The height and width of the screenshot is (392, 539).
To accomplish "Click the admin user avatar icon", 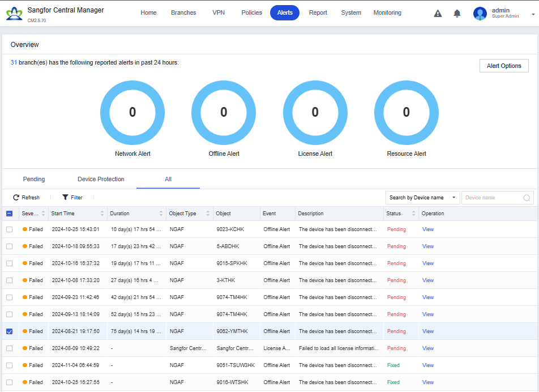I will point(480,14).
